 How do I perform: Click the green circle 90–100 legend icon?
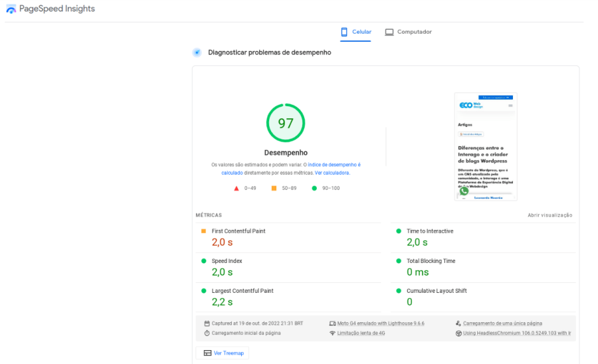314,188
